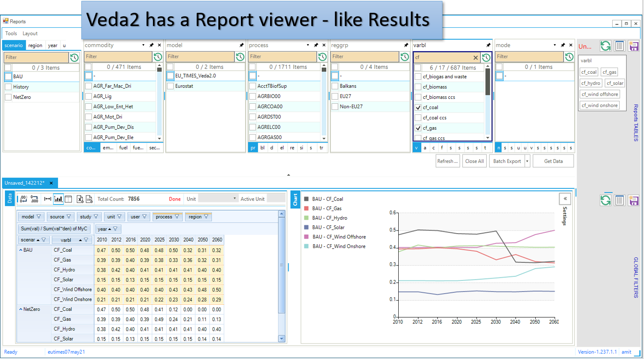Click the purple save icon in top right

click(x=633, y=45)
